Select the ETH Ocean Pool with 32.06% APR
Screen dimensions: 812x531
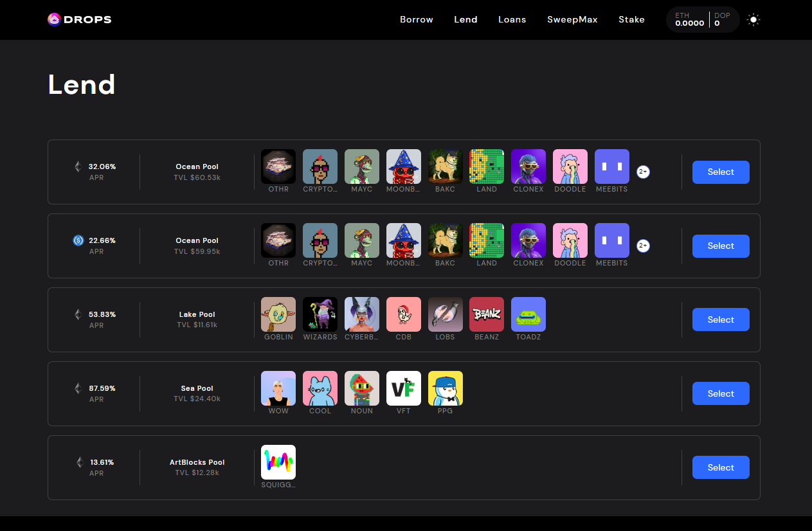720,172
